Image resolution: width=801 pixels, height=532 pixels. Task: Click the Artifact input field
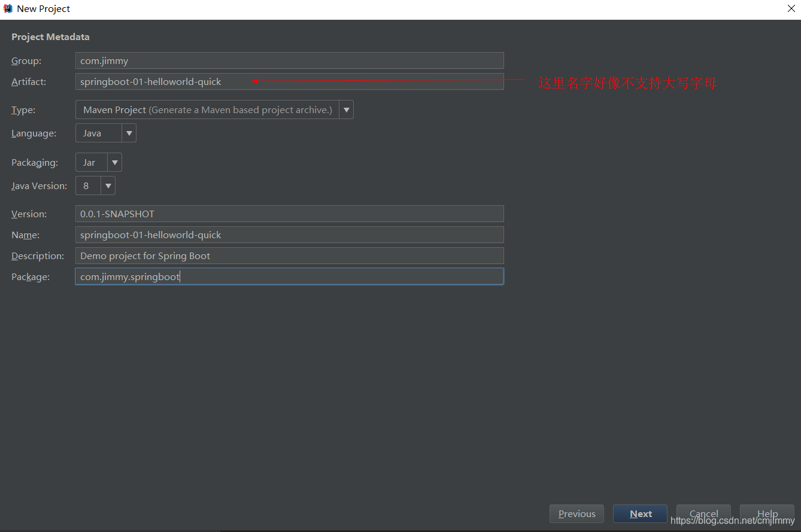[x=289, y=81]
